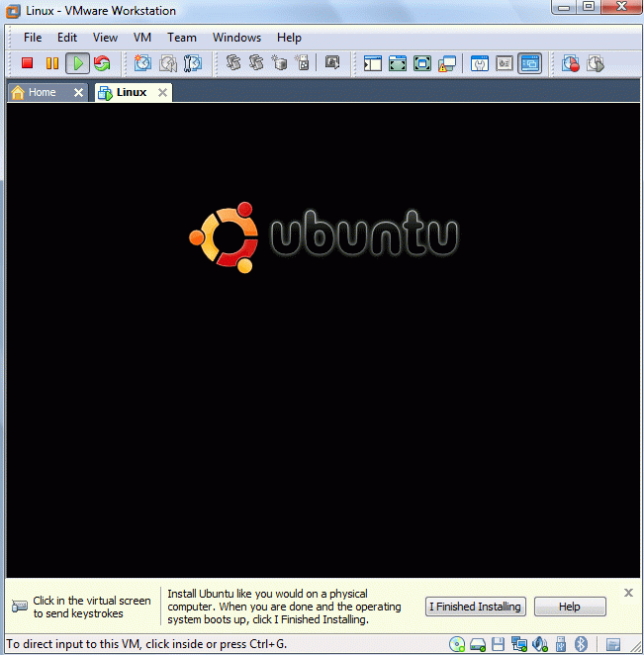Image resolution: width=644 pixels, height=655 pixels.
Task: Open the Team menu
Action: [182, 38]
